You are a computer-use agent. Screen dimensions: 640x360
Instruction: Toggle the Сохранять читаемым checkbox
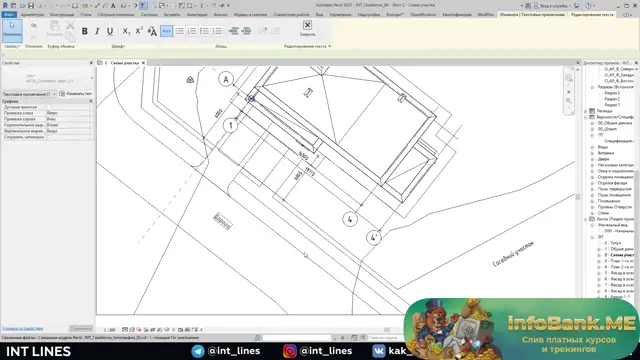point(49,137)
